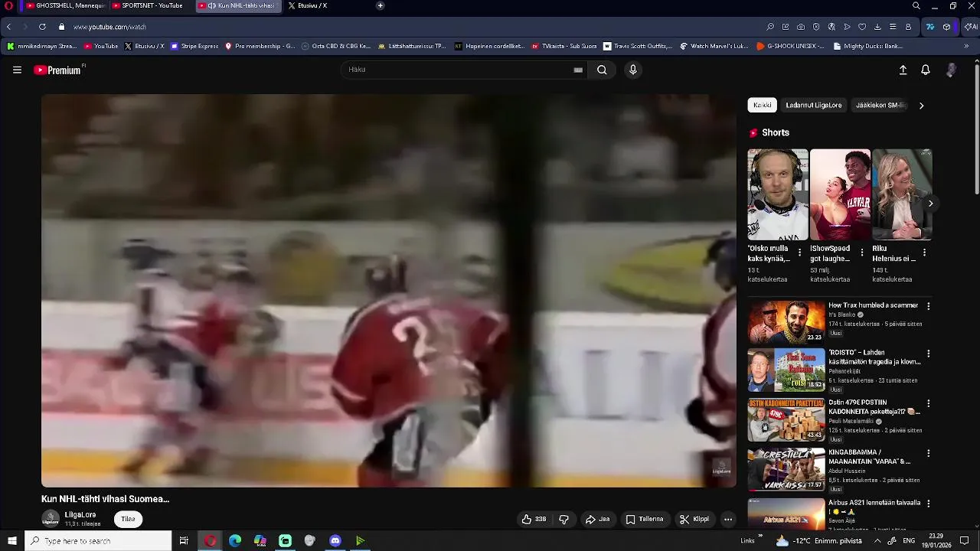Open a new browser tab with plus
The height and width of the screenshot is (551, 980).
click(x=381, y=6)
